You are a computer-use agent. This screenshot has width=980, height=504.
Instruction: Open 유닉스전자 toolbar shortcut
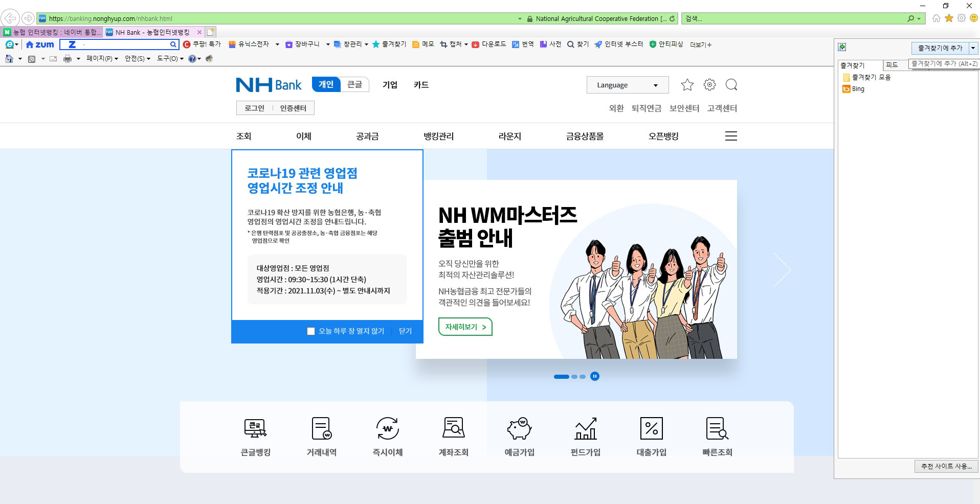(249, 44)
